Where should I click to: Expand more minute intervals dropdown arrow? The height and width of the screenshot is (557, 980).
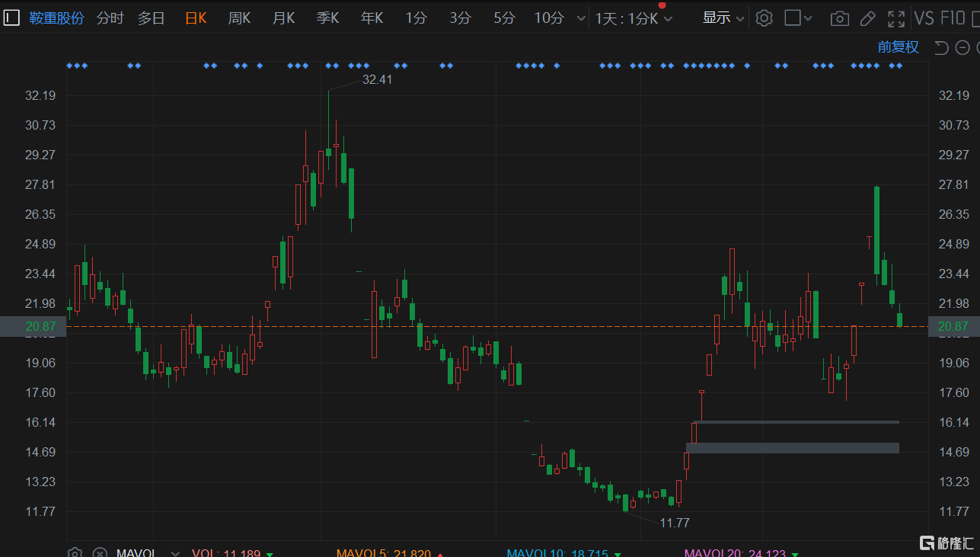[581, 19]
